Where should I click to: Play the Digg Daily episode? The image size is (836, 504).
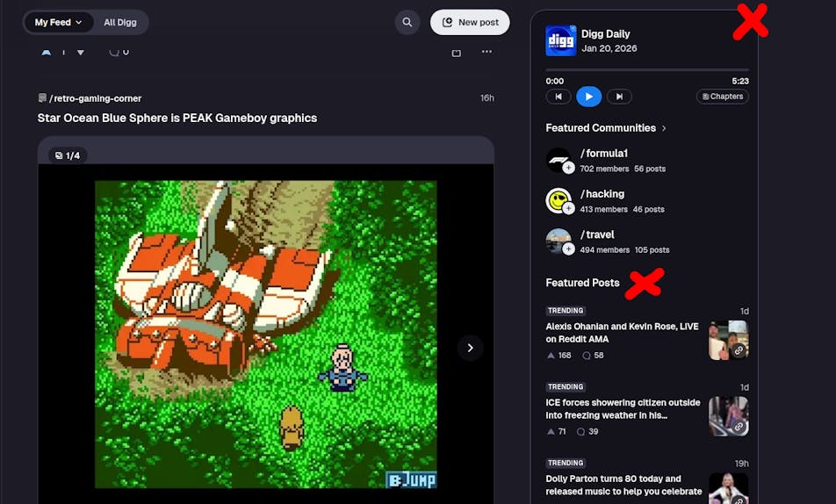[x=588, y=97]
